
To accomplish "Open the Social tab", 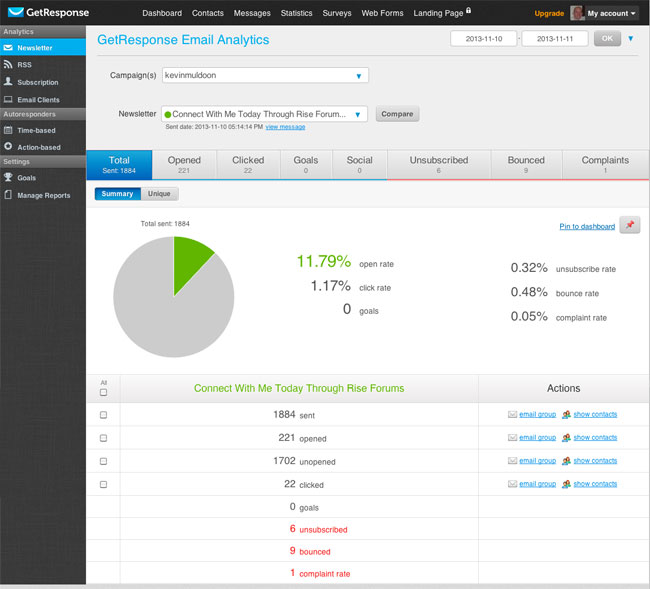I will point(359,165).
